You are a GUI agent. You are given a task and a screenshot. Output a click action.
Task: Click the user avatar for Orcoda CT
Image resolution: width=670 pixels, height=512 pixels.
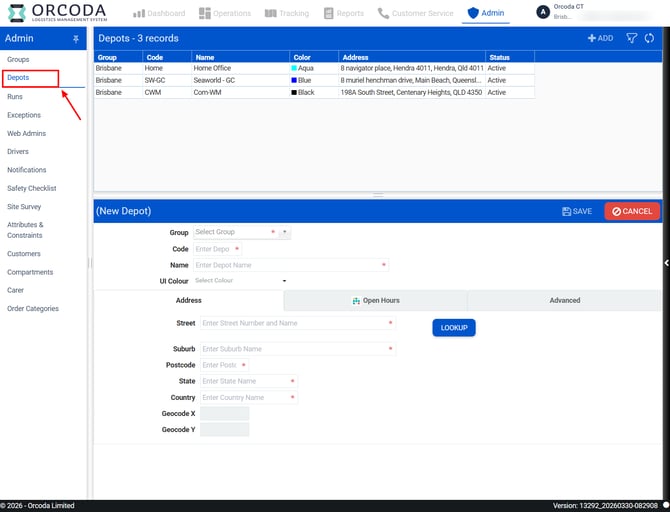click(543, 12)
